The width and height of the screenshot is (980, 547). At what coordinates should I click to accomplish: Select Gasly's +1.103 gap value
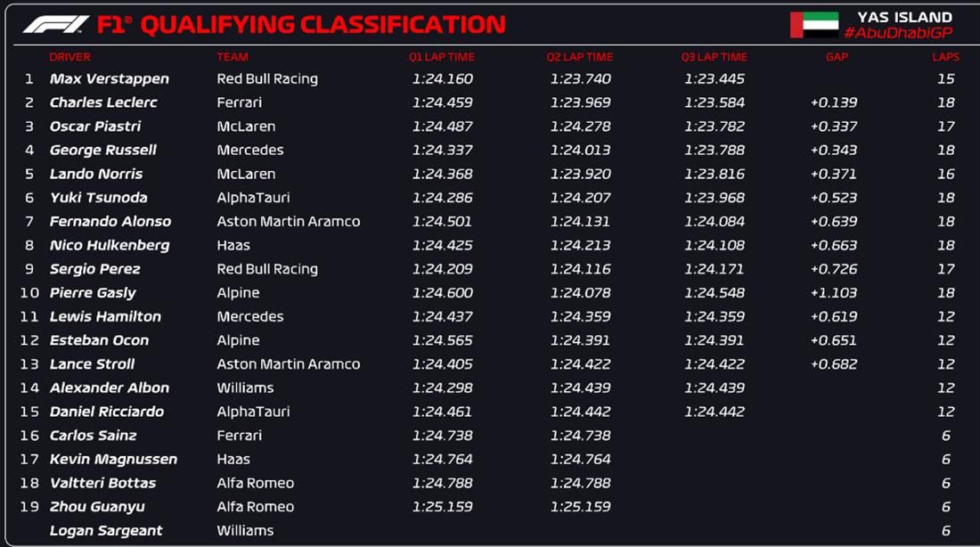pos(834,293)
